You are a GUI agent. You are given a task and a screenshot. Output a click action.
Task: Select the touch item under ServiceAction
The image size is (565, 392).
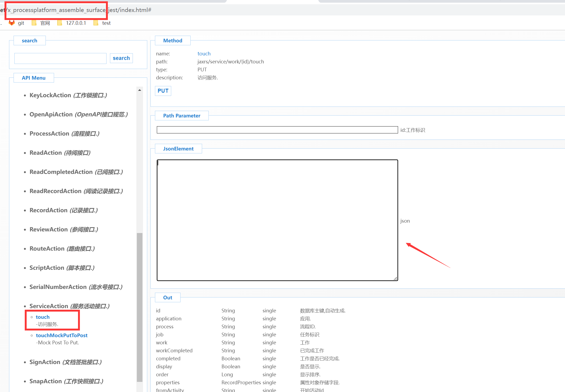pyautogui.click(x=43, y=317)
